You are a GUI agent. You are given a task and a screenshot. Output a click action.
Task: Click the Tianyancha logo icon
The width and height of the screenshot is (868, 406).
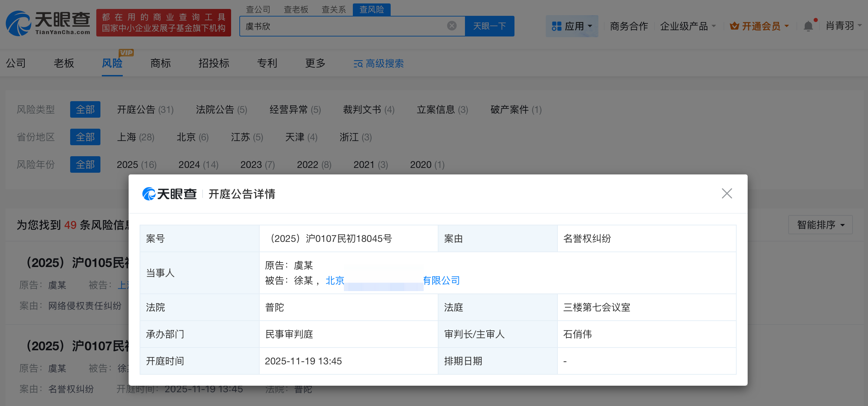[18, 23]
